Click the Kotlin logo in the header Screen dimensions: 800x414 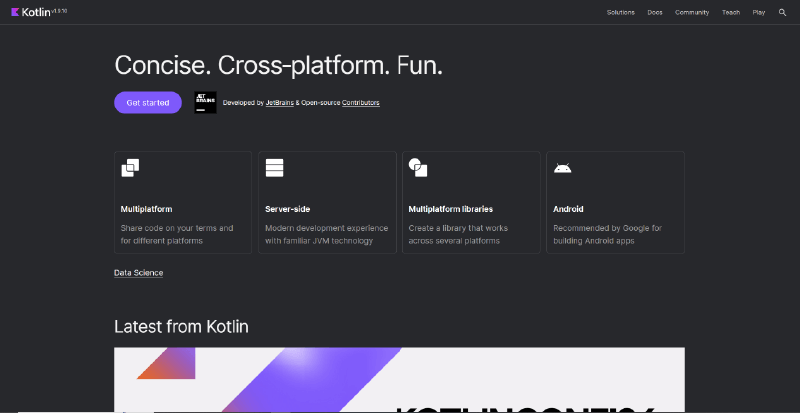(30, 12)
